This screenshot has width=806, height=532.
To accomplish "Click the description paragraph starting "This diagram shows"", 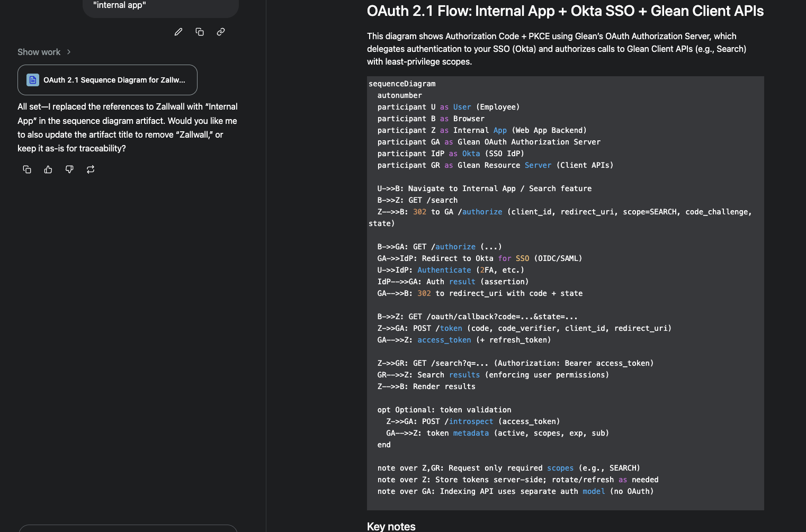I will point(557,49).
